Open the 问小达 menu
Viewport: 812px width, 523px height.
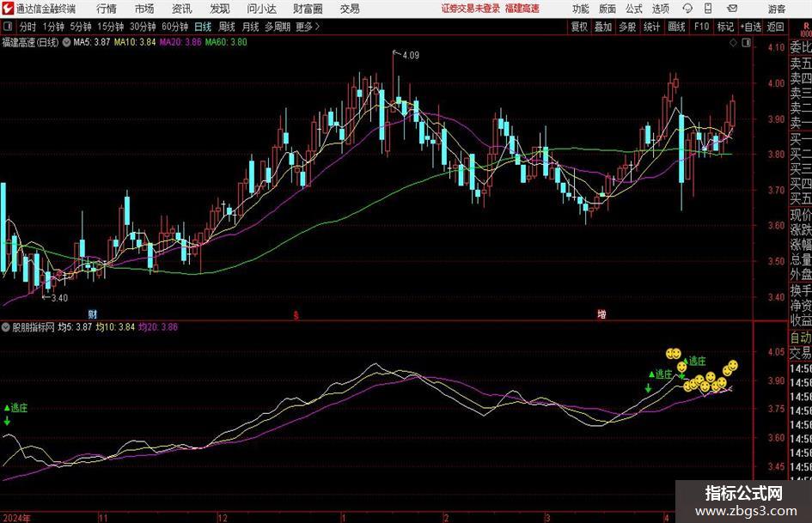pos(261,9)
